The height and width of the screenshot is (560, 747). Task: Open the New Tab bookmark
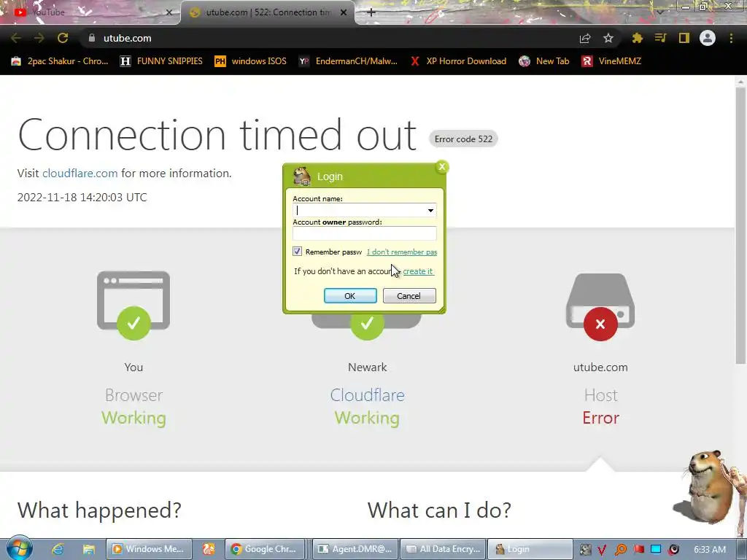tap(544, 61)
